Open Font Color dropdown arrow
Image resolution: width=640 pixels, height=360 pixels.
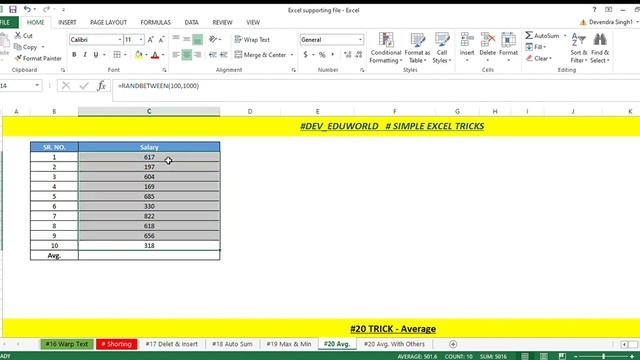point(163,55)
